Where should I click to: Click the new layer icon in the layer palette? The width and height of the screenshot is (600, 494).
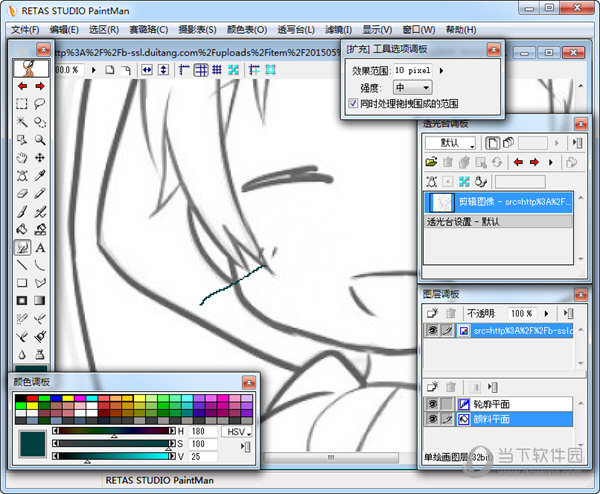(x=432, y=313)
